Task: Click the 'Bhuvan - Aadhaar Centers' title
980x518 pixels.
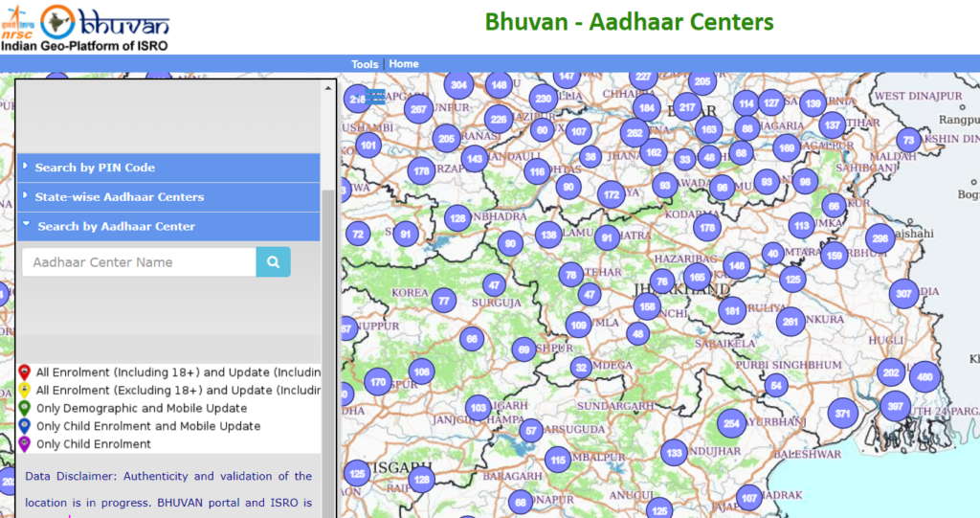Action: (630, 22)
